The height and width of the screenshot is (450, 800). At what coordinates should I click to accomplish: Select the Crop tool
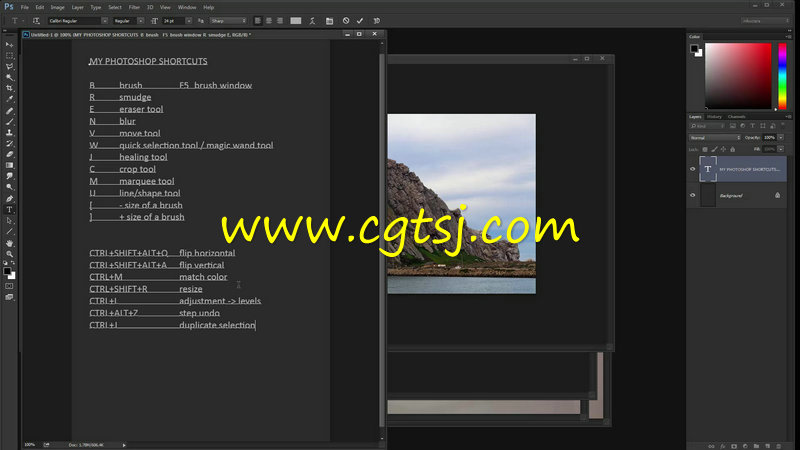(x=9, y=88)
